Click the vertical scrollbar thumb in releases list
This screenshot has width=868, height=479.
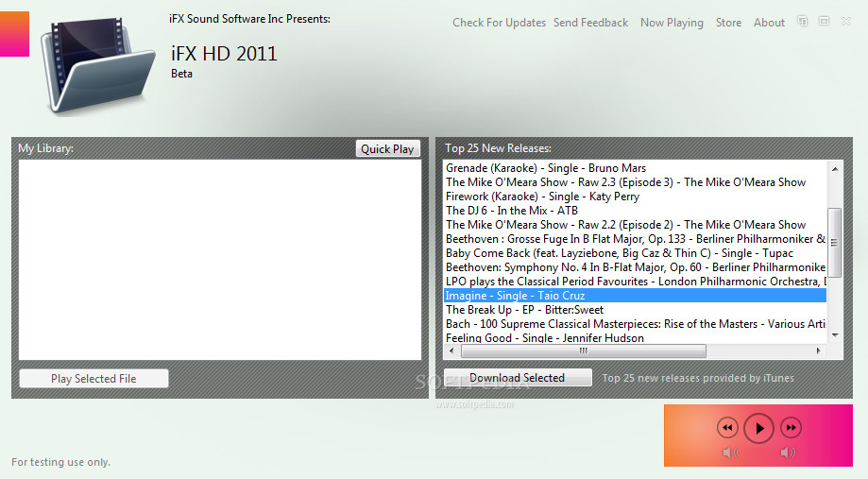click(x=835, y=243)
